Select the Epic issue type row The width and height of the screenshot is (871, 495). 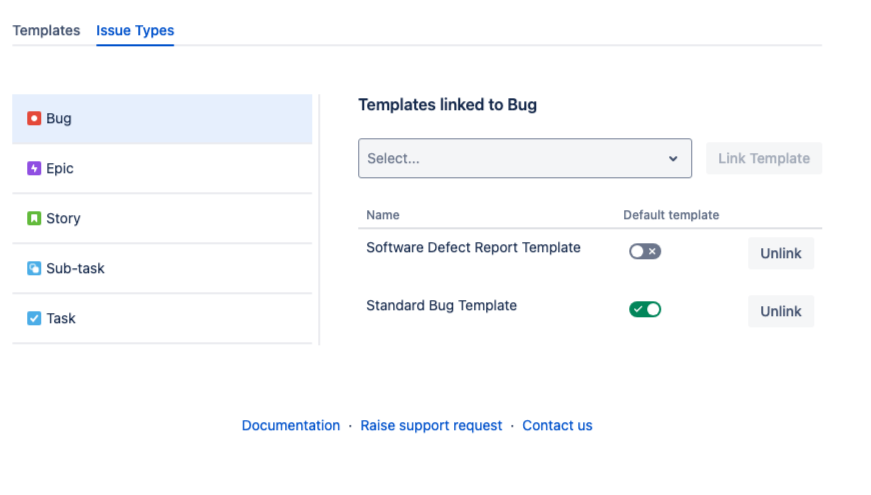[162, 168]
